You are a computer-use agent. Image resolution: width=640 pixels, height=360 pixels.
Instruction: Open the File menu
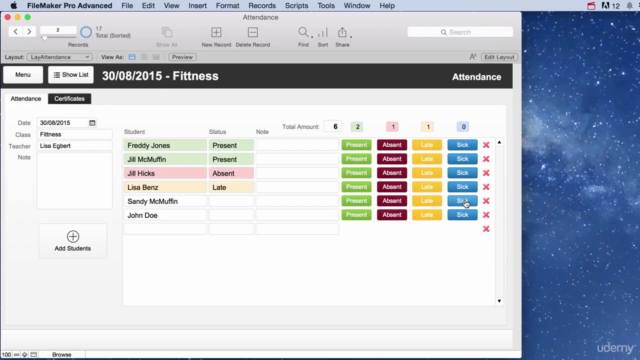pos(127,6)
